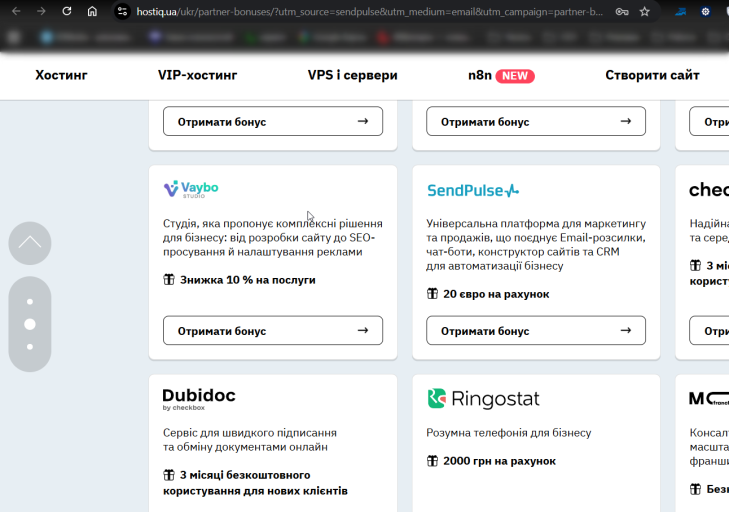Click scroll-to-top round arrow button
This screenshot has width=729, height=512.
[30, 243]
